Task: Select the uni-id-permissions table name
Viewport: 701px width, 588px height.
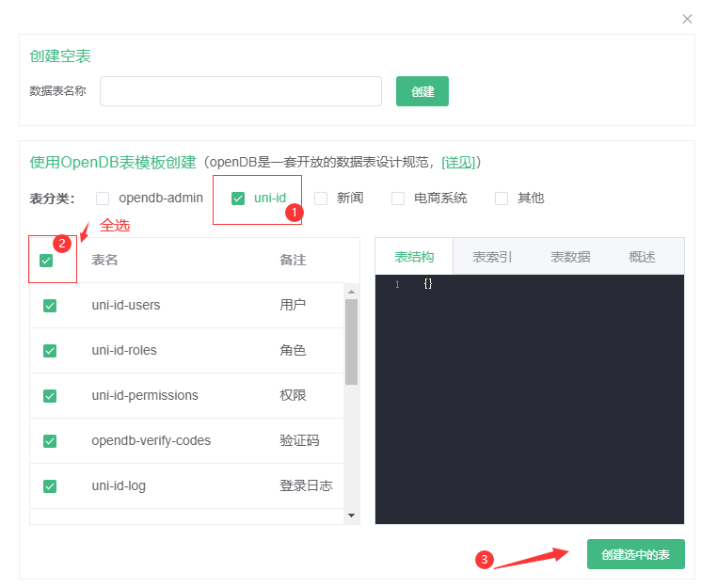Action: 145,395
